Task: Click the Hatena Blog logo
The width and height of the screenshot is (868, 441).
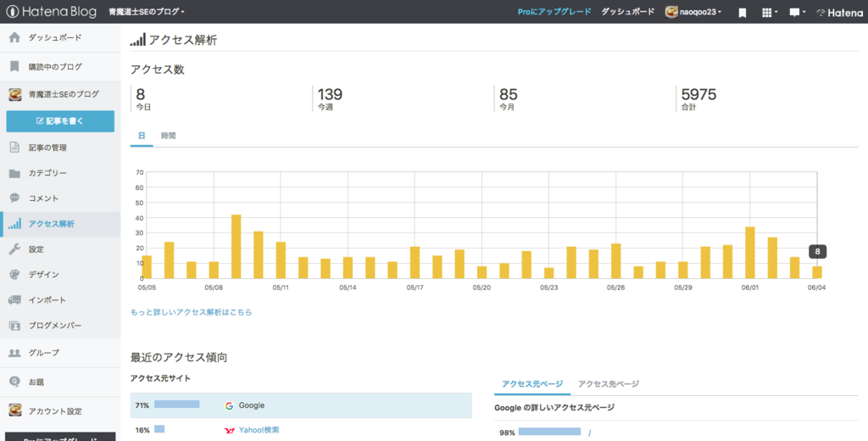Action: tap(51, 12)
